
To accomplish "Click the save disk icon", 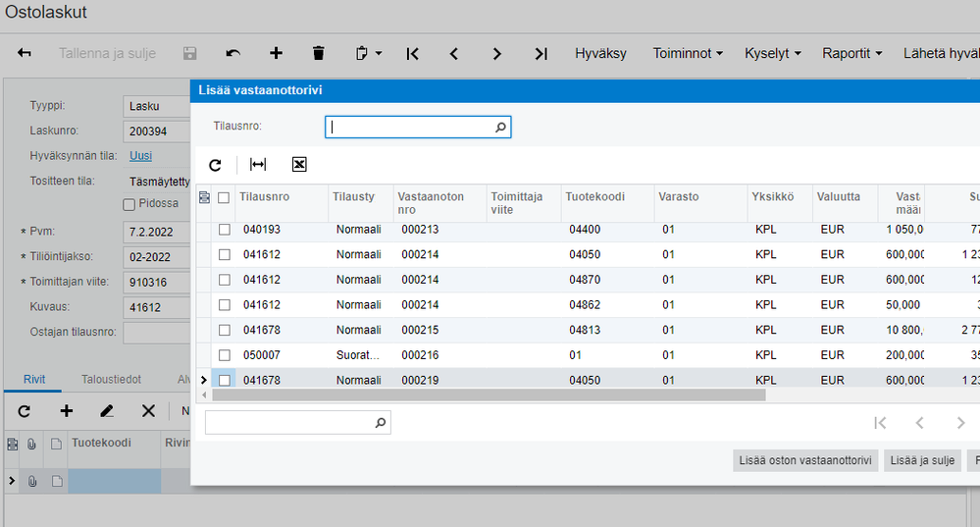I will pos(190,53).
